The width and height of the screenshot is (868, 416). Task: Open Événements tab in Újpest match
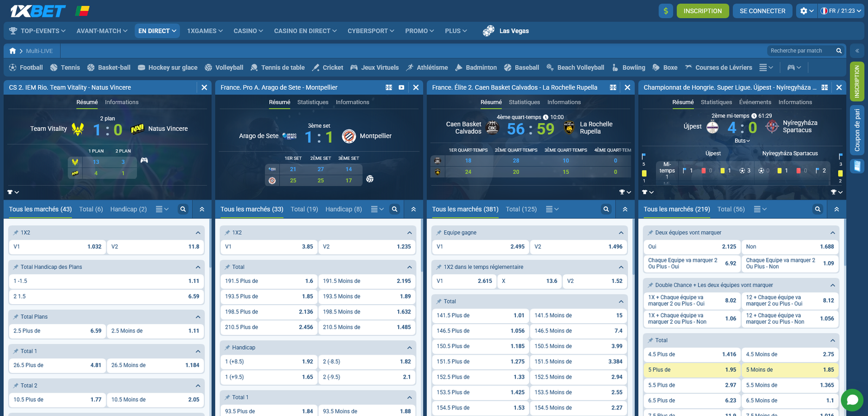[755, 102]
